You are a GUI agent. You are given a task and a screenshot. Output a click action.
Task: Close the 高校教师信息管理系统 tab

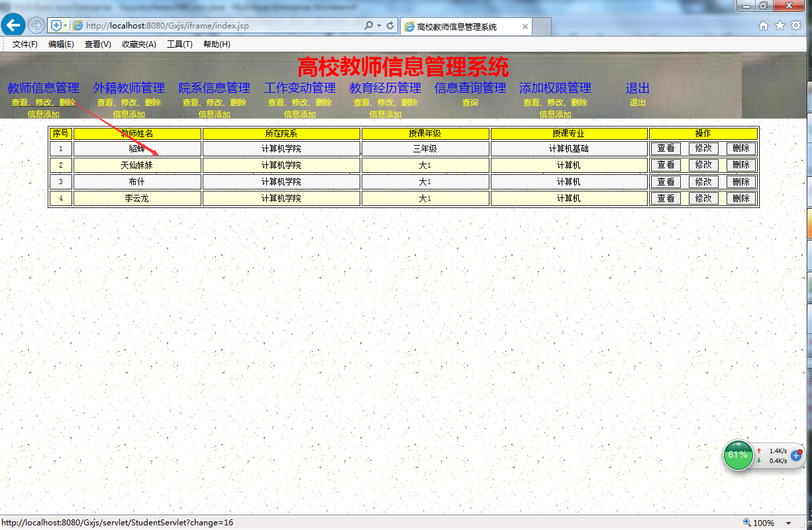point(525,27)
